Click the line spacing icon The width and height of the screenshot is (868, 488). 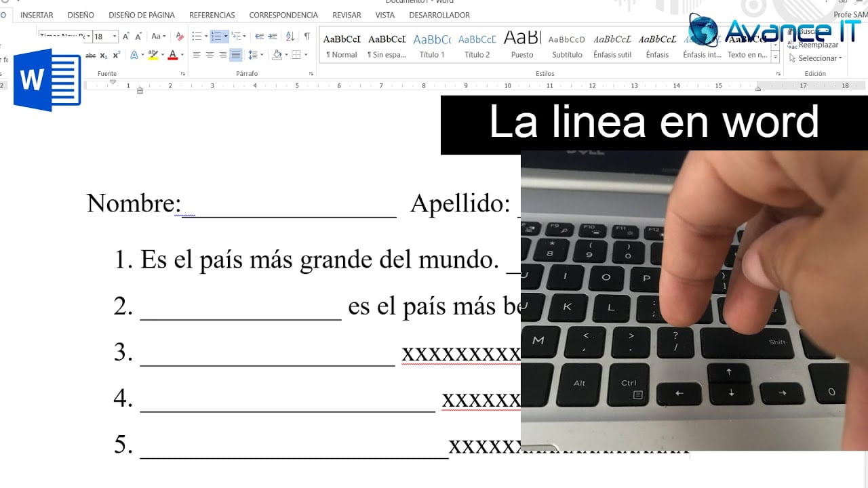tap(253, 55)
